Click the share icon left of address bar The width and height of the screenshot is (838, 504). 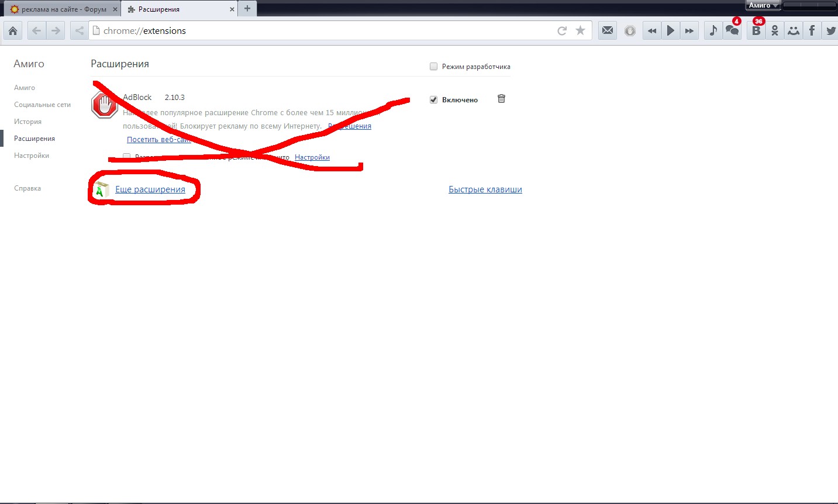[79, 31]
